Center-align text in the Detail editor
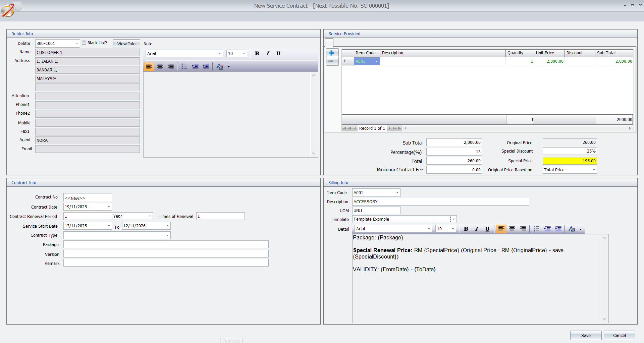644x343 pixels. pyautogui.click(x=512, y=229)
